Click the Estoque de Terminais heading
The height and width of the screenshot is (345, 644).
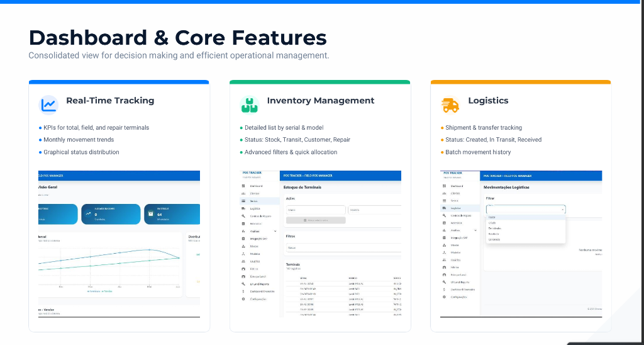(303, 188)
